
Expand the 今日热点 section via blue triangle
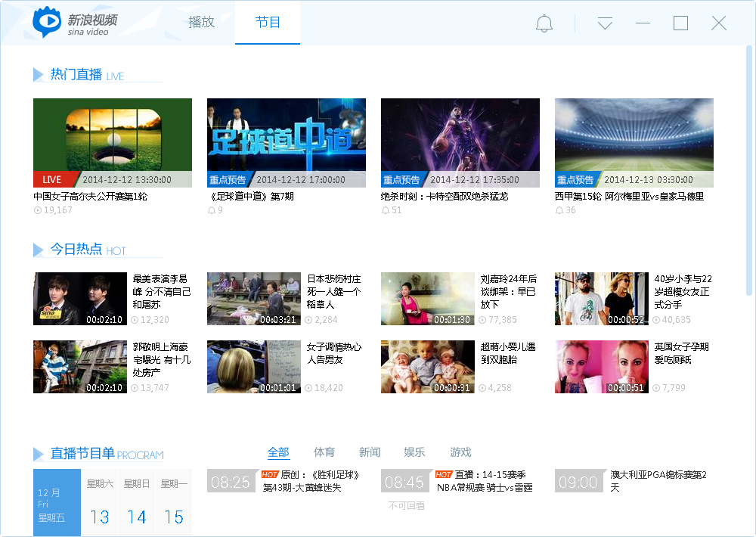38,250
